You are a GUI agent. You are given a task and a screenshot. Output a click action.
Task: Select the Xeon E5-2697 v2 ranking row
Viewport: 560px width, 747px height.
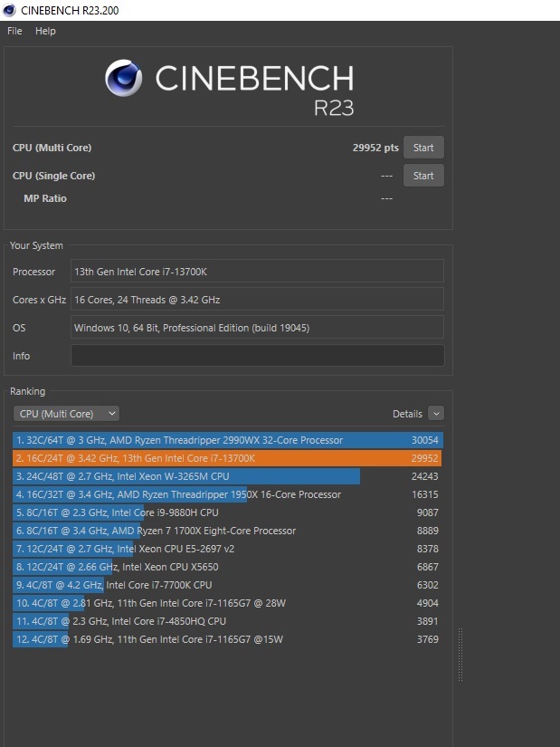(x=228, y=549)
